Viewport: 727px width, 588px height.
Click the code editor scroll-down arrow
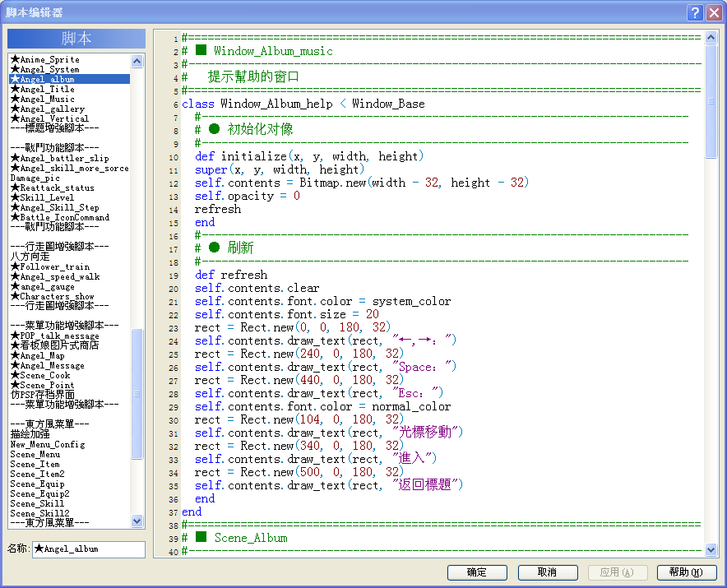(711, 550)
